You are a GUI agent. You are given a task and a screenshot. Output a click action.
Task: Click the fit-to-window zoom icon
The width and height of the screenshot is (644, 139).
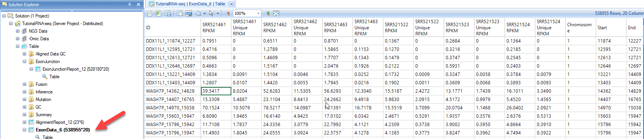click(x=276, y=13)
